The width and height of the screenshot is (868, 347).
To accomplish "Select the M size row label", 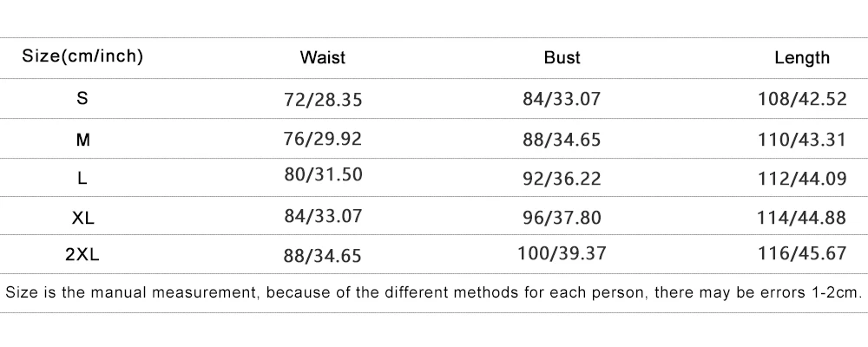I will [x=82, y=139].
